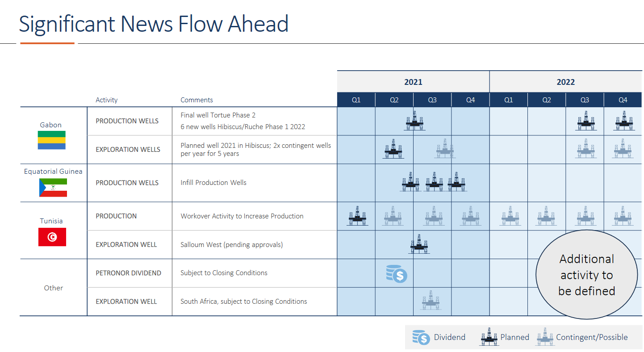This screenshot has height=352, width=644.
Task: Click the Petronor dividend coin icon in the table
Action: tap(397, 273)
